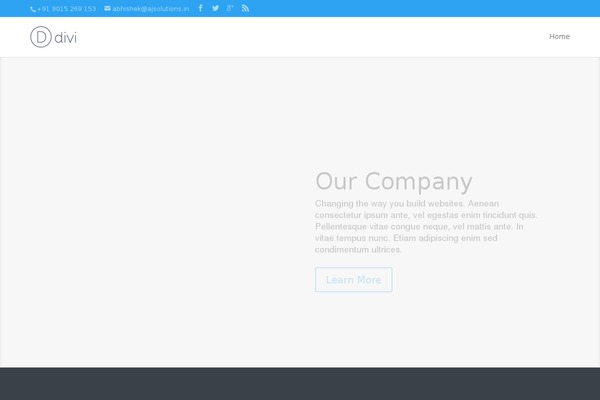The height and width of the screenshot is (400, 600).
Task: Click the envelope icon beside email address
Action: 108,8
